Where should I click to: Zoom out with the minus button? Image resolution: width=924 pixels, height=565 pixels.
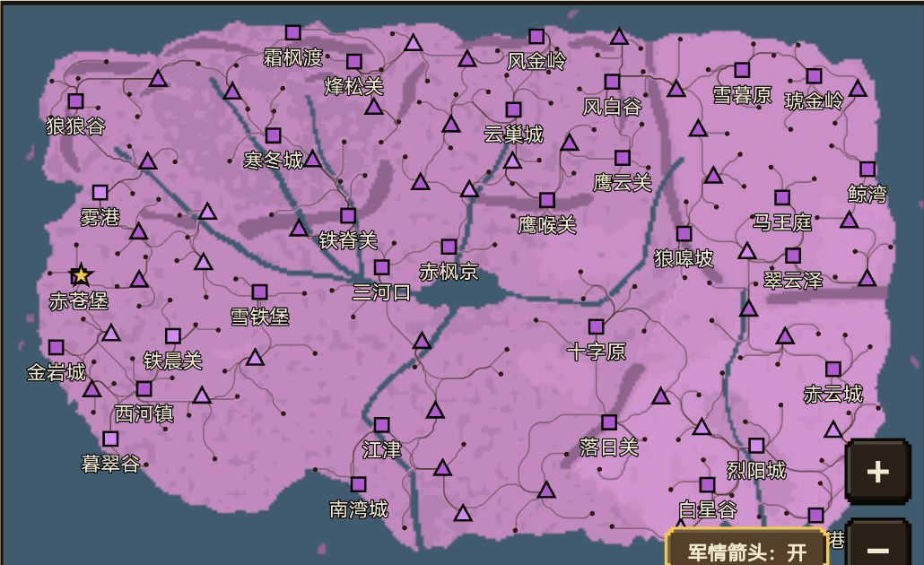877,543
